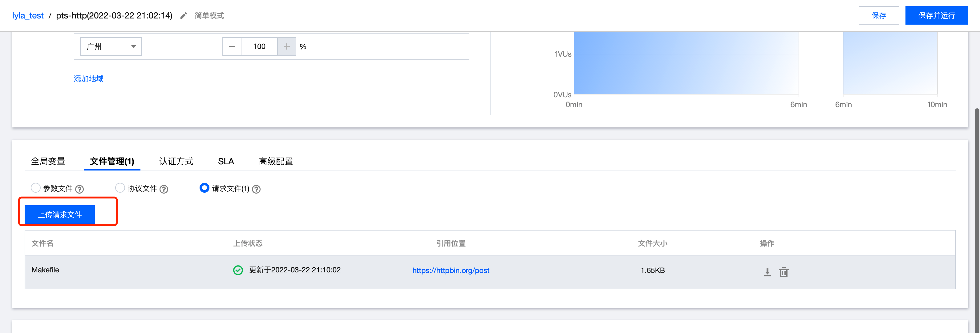Screen dimensions: 980x333
Task: Open the 高级配置 tab
Action: coord(275,161)
